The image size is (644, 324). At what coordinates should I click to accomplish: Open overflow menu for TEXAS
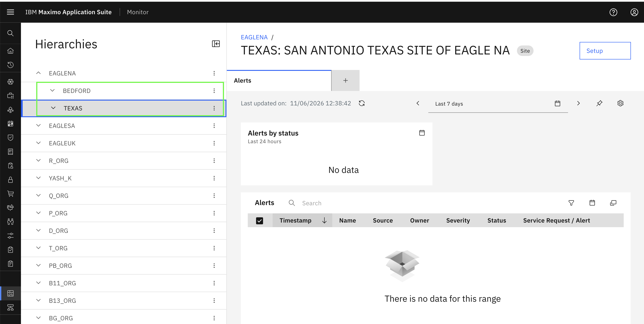214,108
